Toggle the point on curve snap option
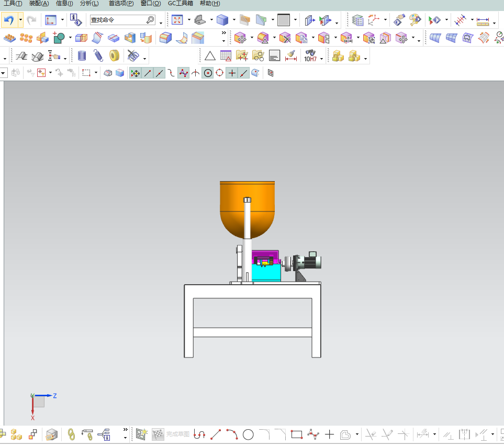 pos(244,73)
